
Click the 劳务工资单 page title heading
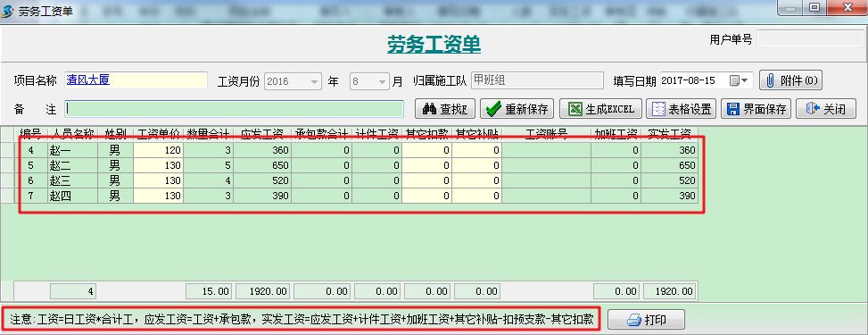pyautogui.click(x=434, y=45)
